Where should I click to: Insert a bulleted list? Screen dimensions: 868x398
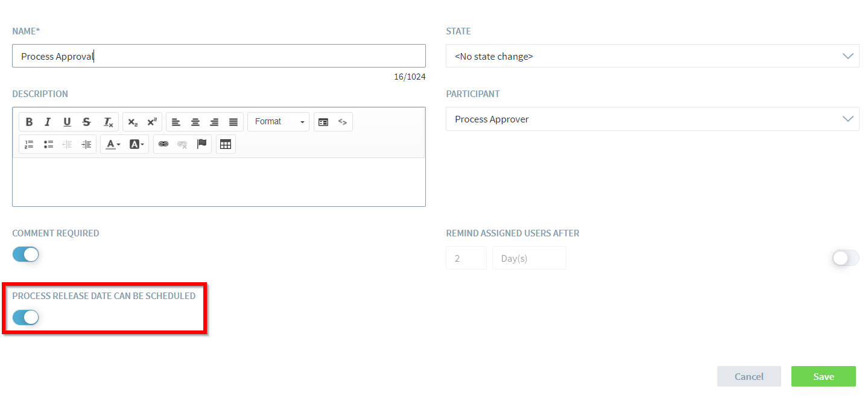pos(48,144)
